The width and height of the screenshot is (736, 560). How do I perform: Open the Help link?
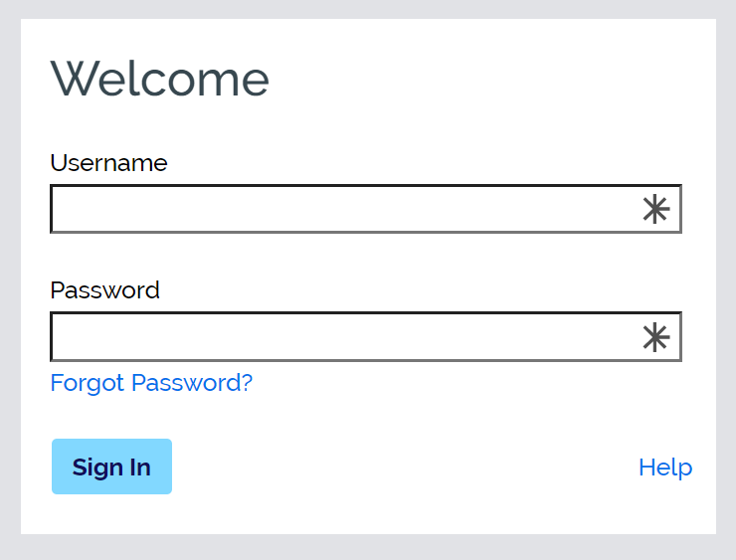coord(665,467)
